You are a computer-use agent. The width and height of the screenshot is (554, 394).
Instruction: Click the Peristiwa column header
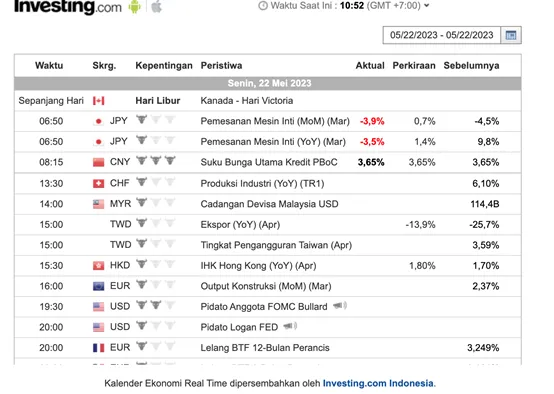[x=222, y=66]
